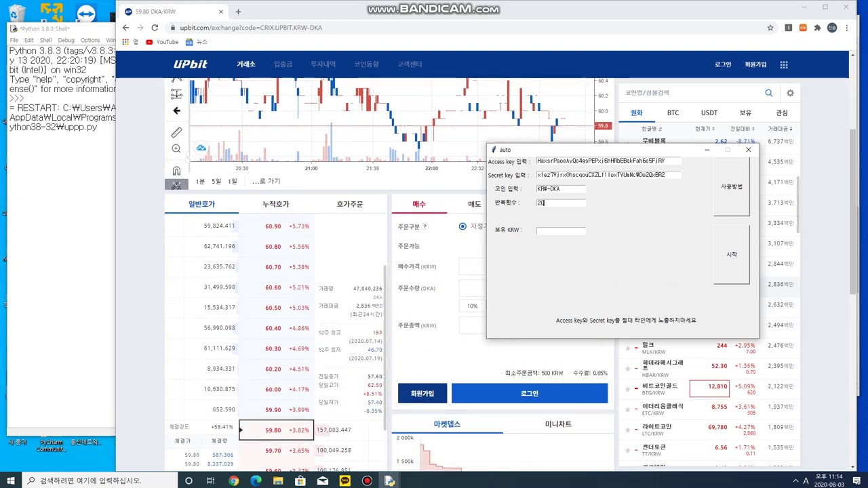The image size is (868, 488).
Task: Open 거래소 in Upbit top navigation
Action: pyautogui.click(x=245, y=64)
